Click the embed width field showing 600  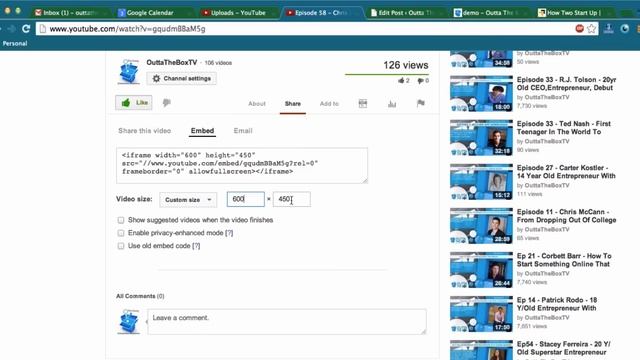pos(246,199)
